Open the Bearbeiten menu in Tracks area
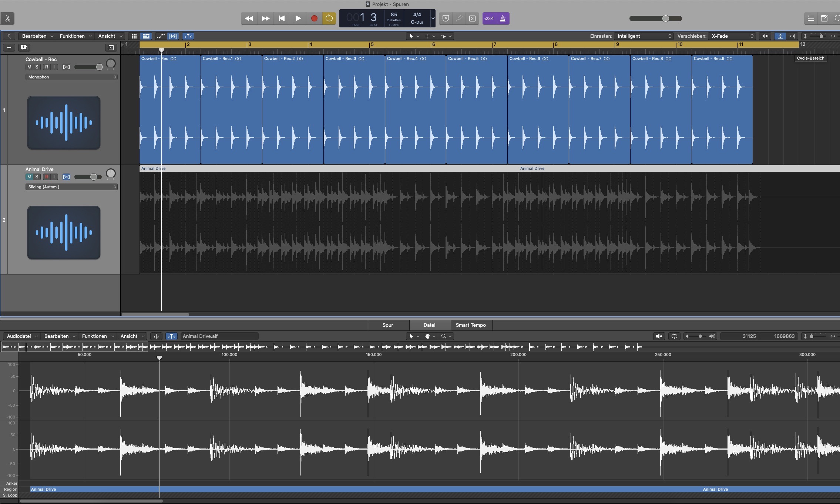This screenshot has width=840, height=504. [x=38, y=36]
